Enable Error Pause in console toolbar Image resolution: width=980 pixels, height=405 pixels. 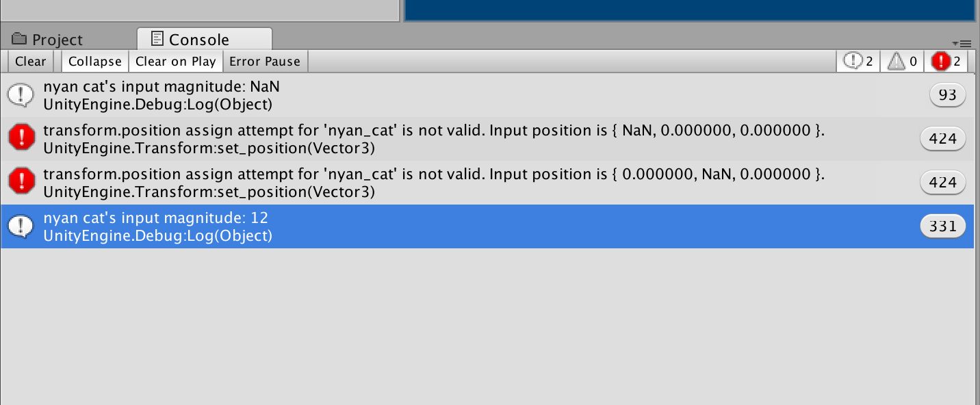[x=265, y=62]
